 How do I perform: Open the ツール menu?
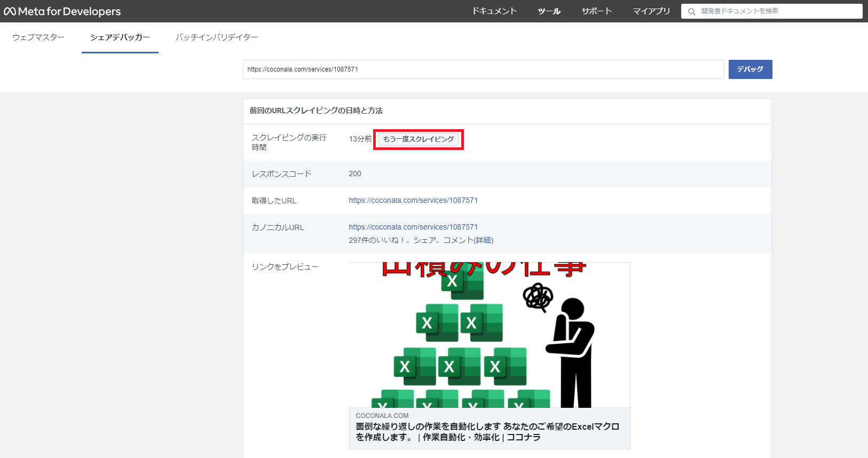click(549, 11)
